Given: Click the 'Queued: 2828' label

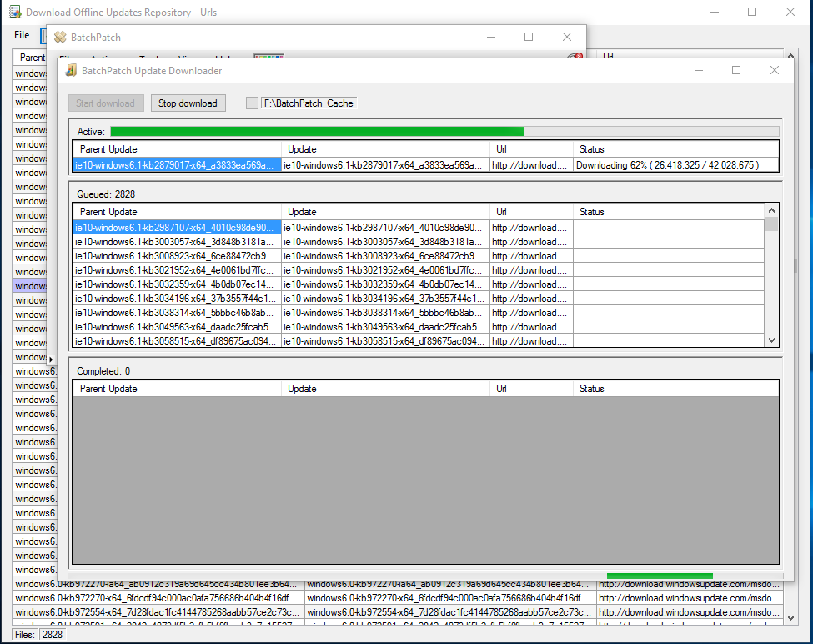Looking at the screenshot, I should (106, 194).
